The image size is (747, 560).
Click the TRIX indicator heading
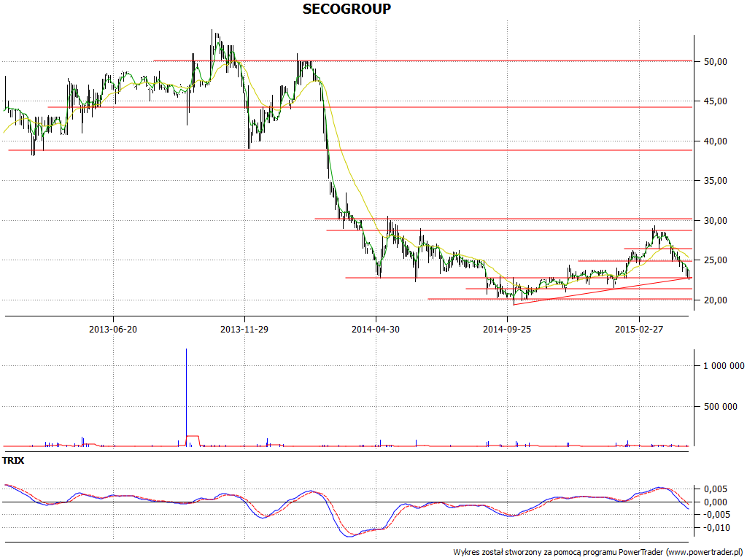13,461
